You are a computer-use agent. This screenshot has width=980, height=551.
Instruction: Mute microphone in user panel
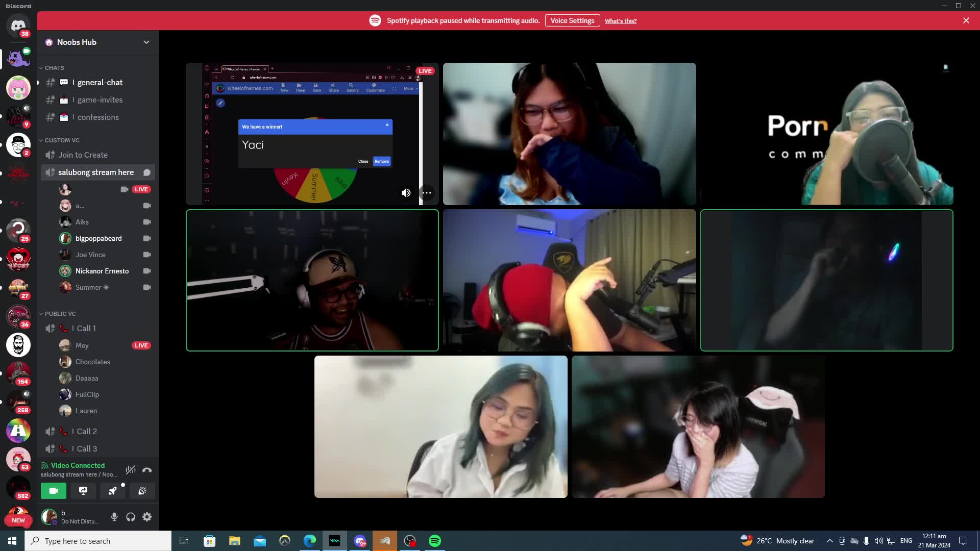[x=114, y=517]
